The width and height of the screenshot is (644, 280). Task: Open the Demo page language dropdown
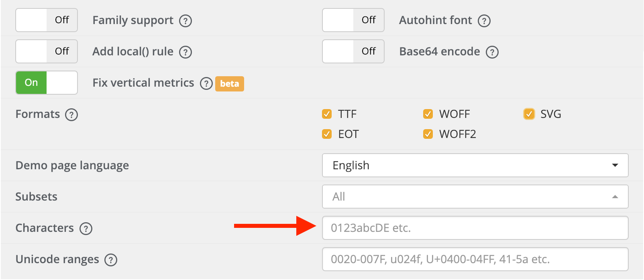(x=475, y=165)
